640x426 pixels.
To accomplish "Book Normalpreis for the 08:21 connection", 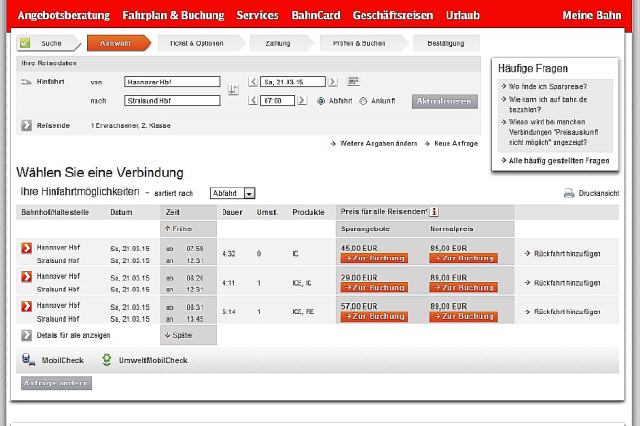I will (x=463, y=288).
